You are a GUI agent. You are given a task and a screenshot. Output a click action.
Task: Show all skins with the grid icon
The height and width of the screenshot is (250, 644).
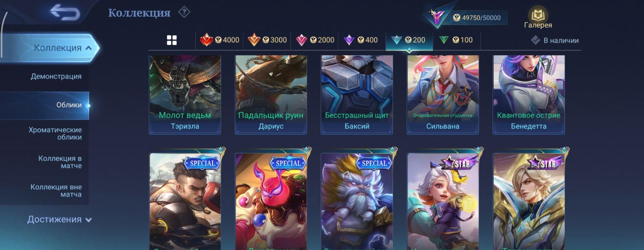pyautogui.click(x=172, y=40)
